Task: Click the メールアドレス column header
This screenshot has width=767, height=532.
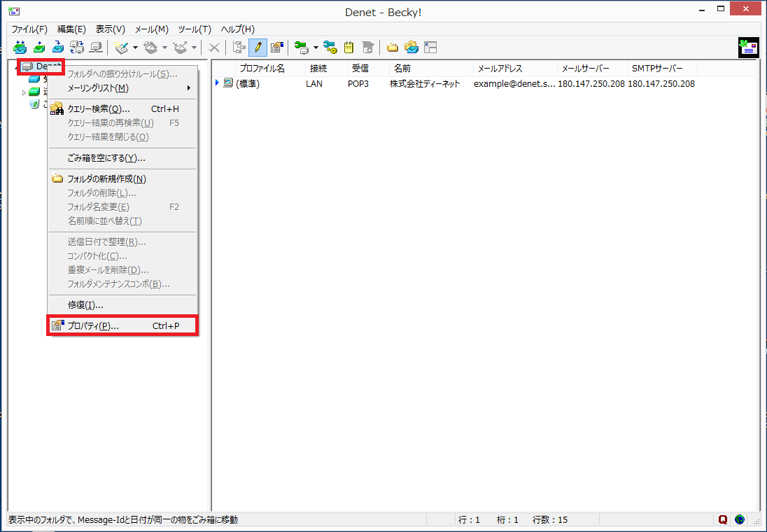Action: coord(516,69)
